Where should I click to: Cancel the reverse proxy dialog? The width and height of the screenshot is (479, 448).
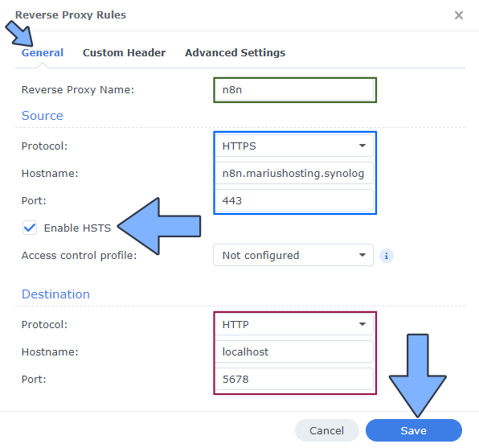[x=326, y=430]
